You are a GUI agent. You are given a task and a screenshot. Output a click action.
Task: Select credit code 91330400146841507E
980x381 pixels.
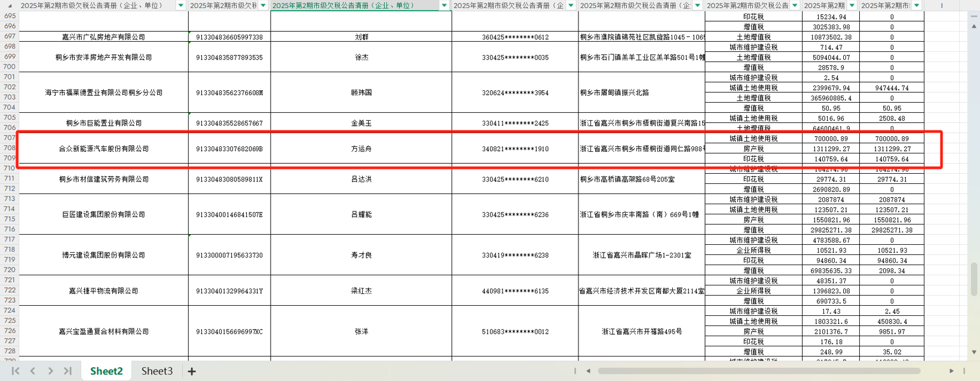(229, 214)
